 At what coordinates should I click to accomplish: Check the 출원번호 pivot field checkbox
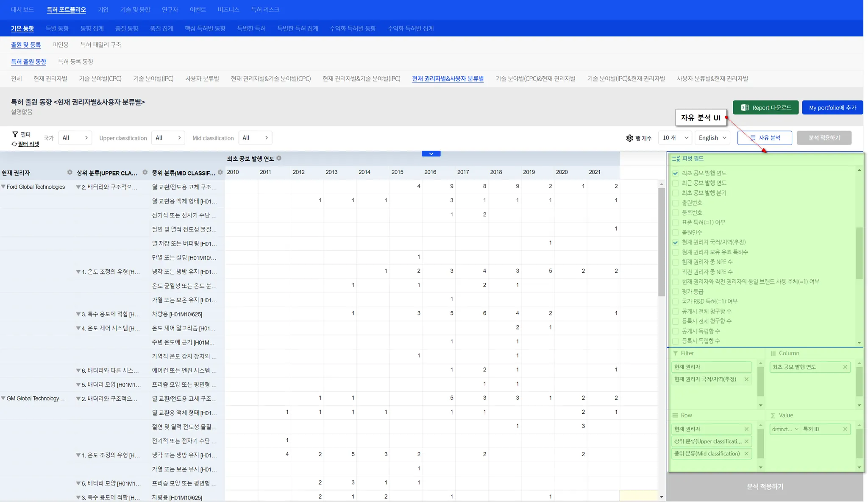pos(676,203)
